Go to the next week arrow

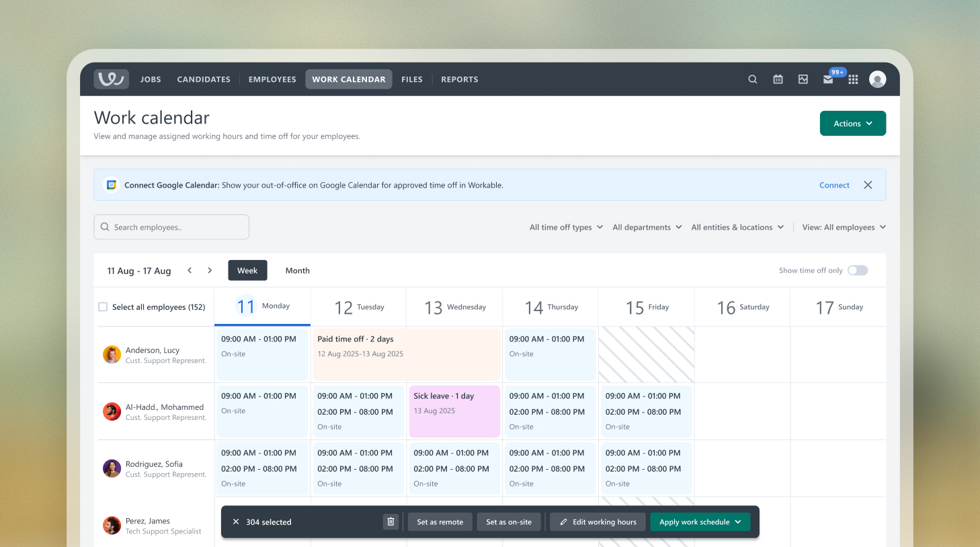tap(210, 270)
